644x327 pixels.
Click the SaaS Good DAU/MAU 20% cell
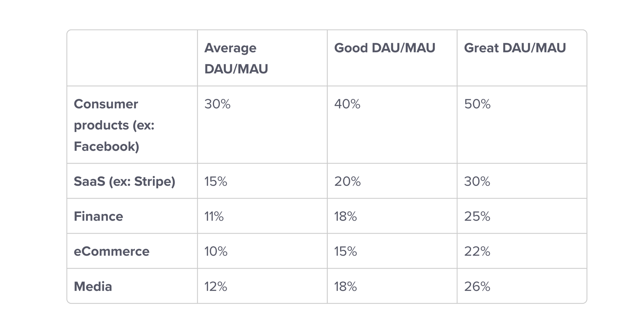click(347, 181)
